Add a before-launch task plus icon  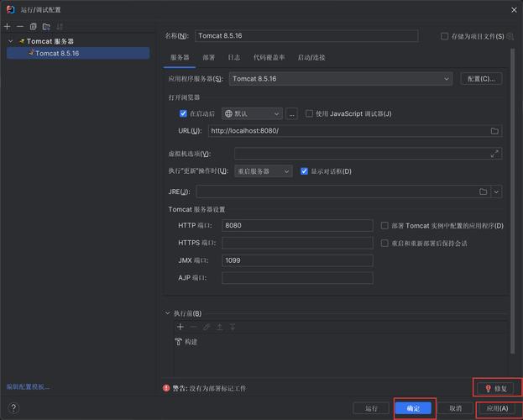pyautogui.click(x=180, y=327)
